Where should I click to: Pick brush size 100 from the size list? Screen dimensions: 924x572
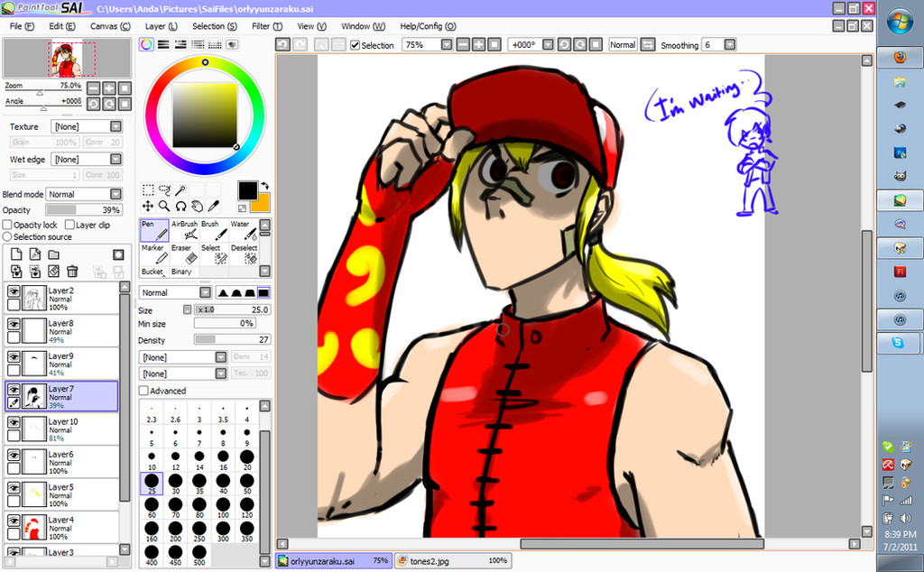pos(224,508)
